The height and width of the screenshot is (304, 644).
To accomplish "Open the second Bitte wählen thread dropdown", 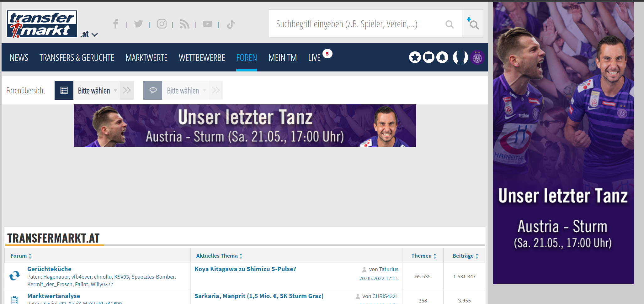I will click(x=185, y=90).
